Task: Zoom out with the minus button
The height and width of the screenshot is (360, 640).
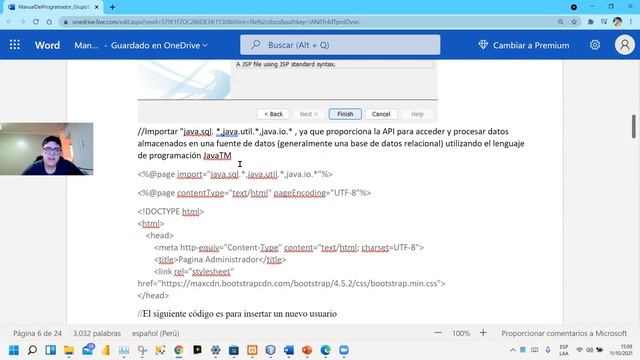Action: click(x=438, y=333)
